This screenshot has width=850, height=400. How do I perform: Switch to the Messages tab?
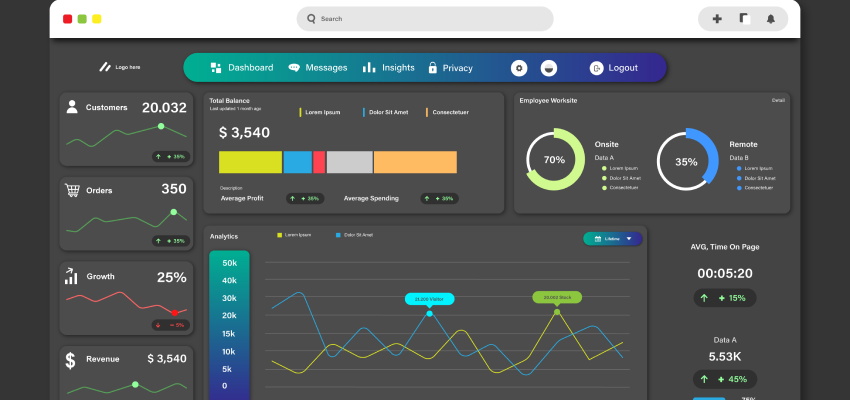pos(318,68)
